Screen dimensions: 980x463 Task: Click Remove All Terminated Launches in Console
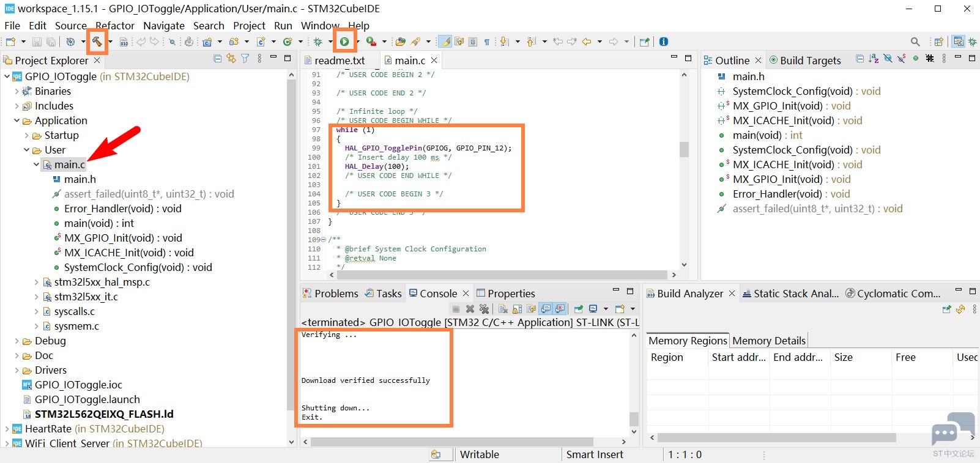pyautogui.click(x=484, y=309)
